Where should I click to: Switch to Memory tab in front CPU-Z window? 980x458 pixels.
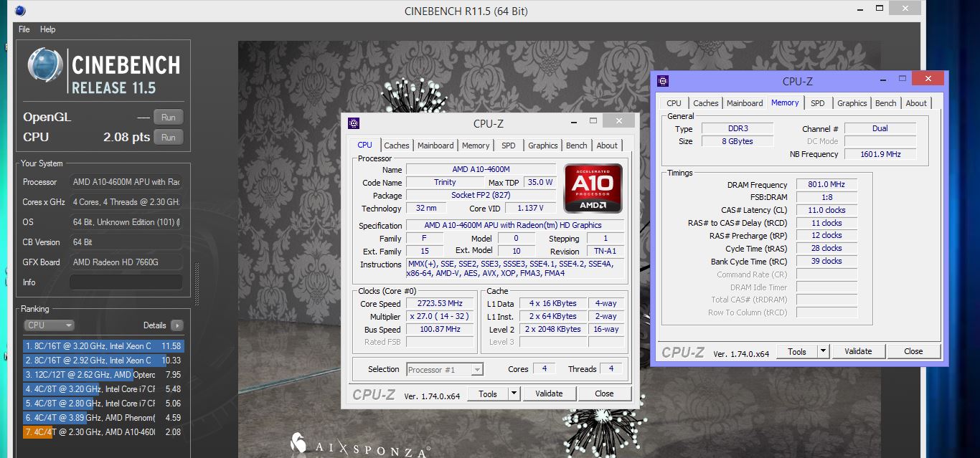[476, 145]
